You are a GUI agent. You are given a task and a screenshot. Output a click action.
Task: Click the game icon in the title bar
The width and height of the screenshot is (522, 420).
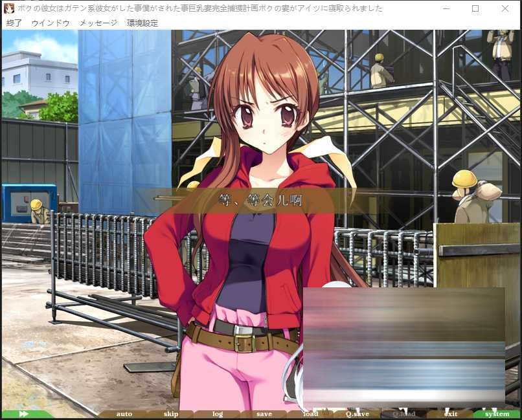pyautogui.click(x=8, y=8)
